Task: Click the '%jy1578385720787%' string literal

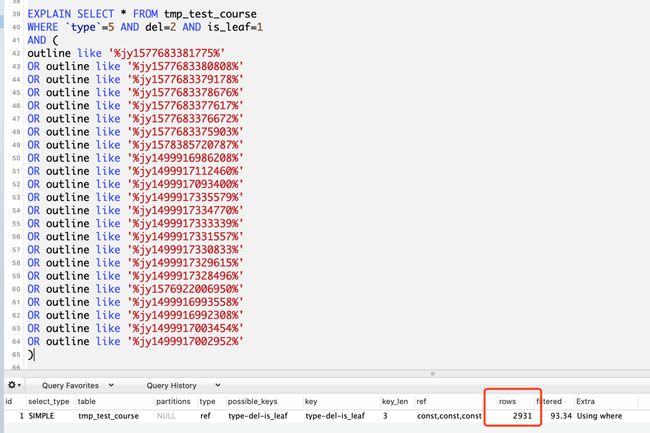Action: coord(185,145)
